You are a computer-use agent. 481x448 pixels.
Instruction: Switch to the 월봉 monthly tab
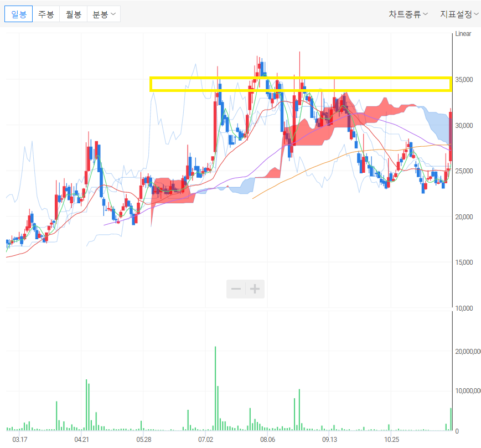[74, 14]
